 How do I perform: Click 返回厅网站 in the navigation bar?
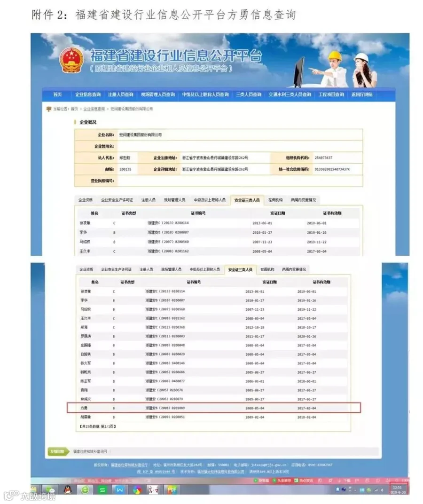pos(362,94)
